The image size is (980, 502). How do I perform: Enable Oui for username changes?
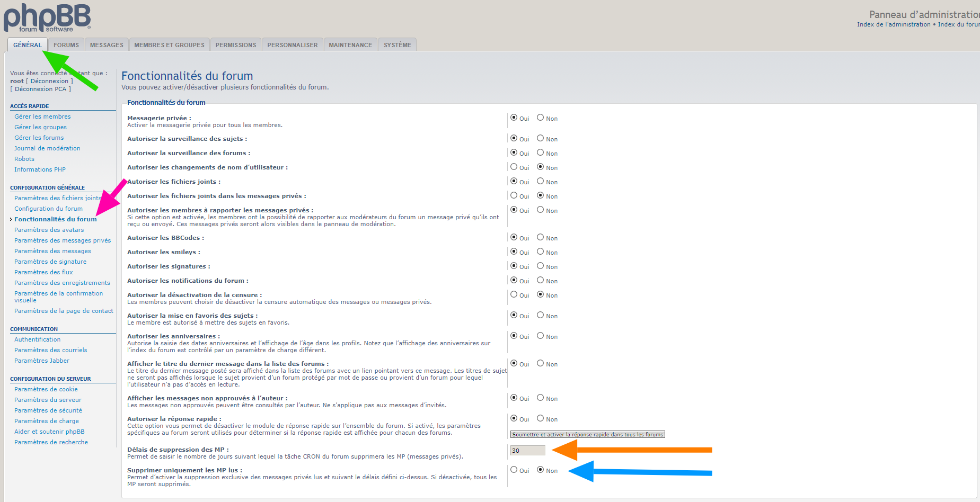514,167
